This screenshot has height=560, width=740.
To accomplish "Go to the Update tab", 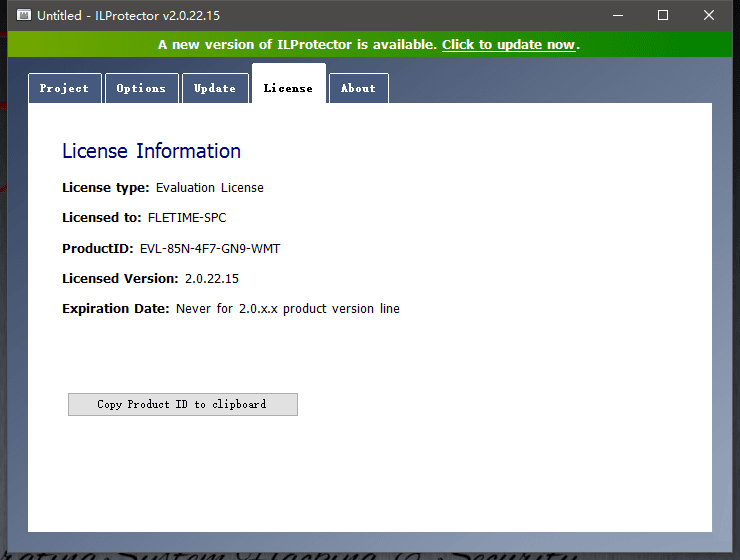I will click(x=215, y=88).
